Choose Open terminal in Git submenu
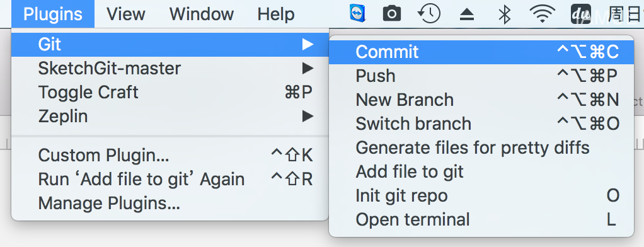Image resolution: width=644 pixels, height=247 pixels. pos(481,220)
